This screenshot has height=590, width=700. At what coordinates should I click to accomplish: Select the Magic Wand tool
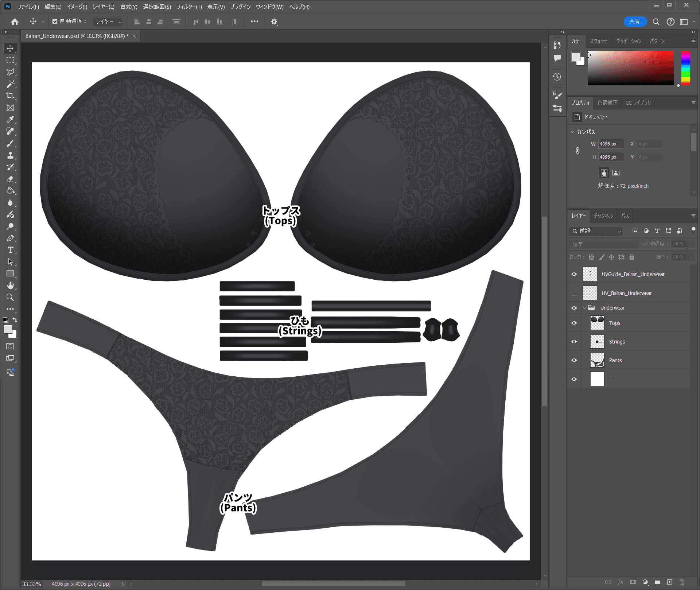10,84
